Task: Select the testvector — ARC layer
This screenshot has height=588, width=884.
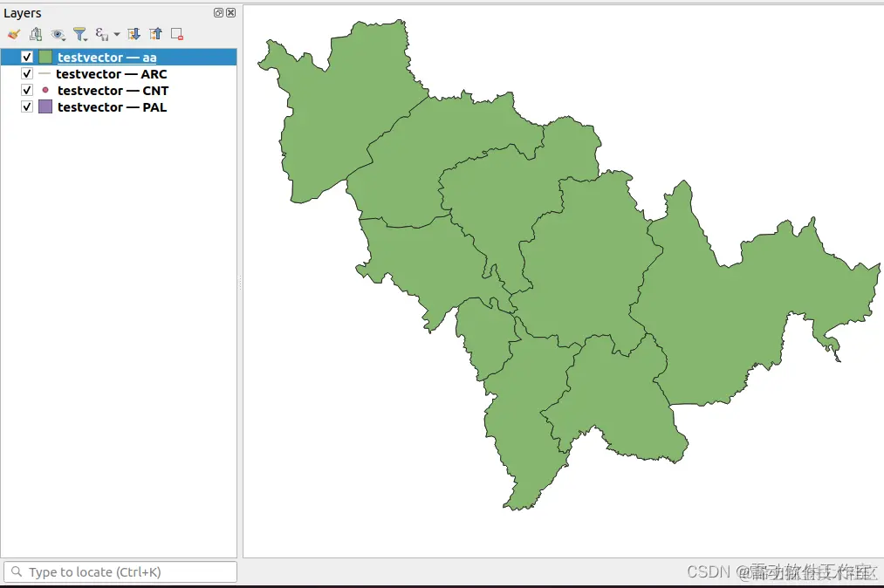Action: click(112, 74)
